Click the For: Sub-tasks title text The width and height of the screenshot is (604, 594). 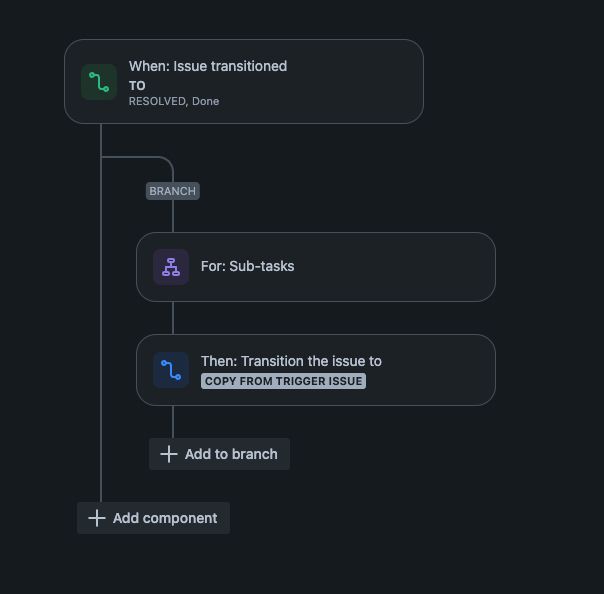247,266
